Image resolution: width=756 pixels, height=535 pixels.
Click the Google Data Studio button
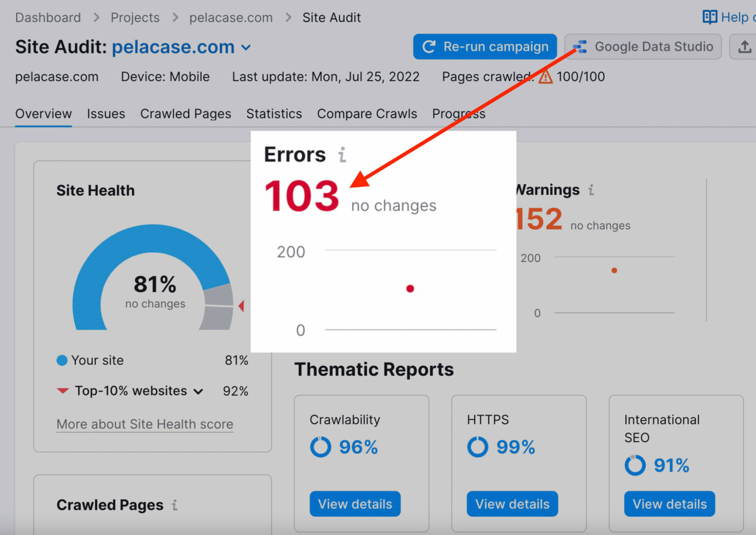coord(643,47)
